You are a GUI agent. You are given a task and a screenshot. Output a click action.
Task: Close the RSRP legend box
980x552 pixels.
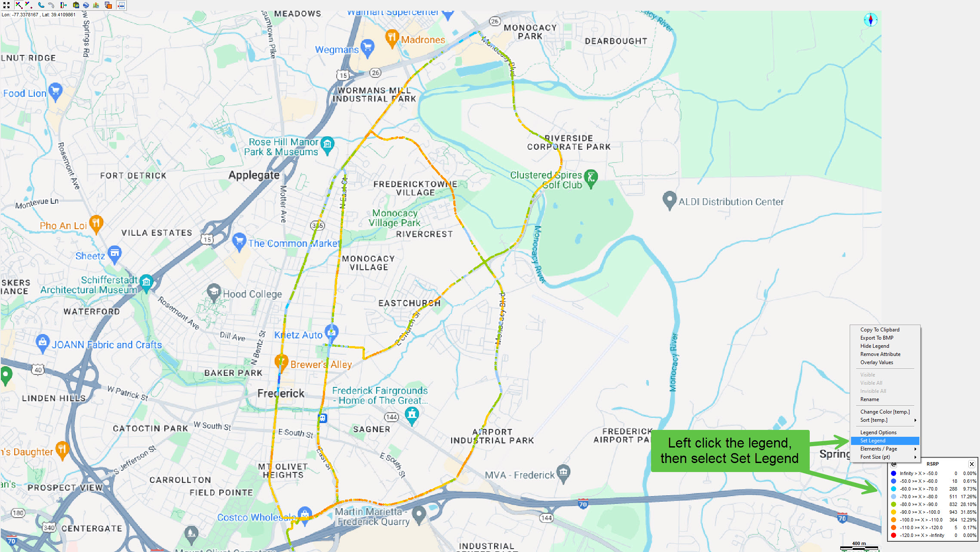971,464
